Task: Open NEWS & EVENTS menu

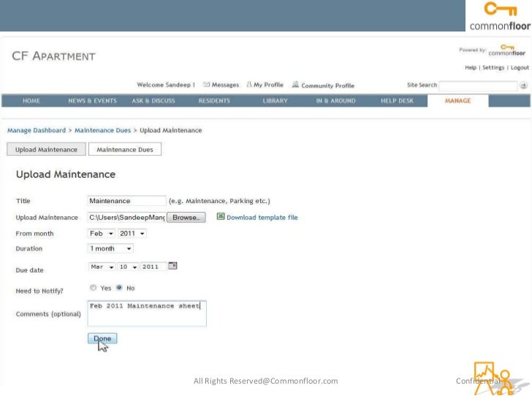Action: coord(92,101)
